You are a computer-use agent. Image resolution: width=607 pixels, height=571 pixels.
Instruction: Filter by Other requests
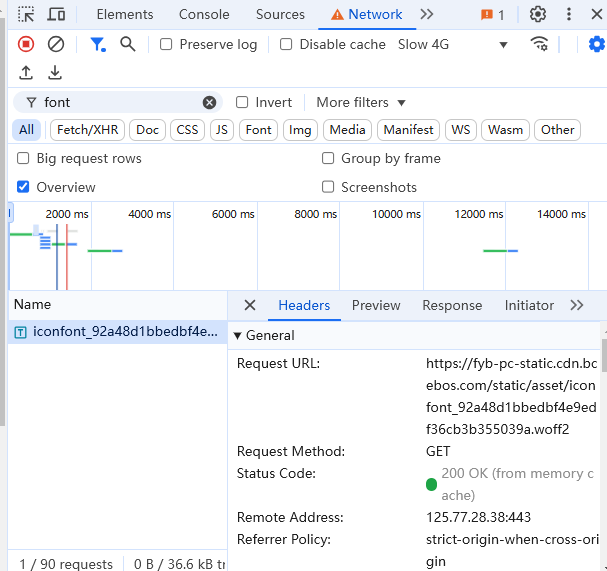pyautogui.click(x=557, y=130)
